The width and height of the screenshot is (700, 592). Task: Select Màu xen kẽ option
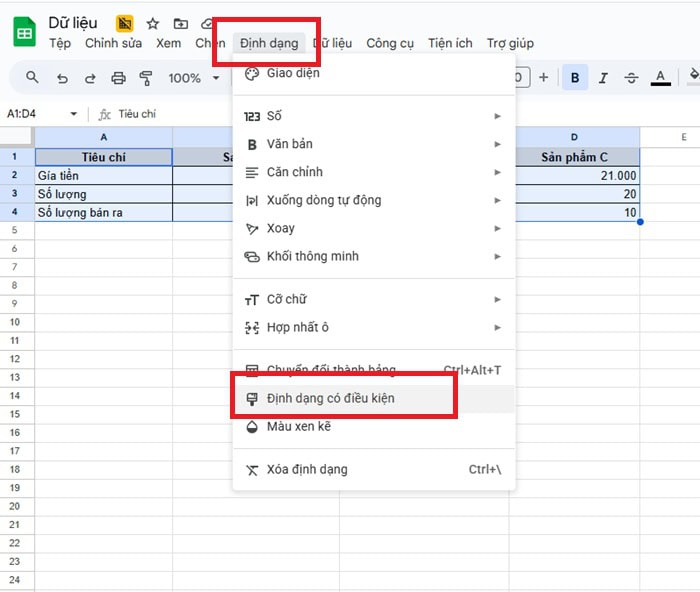pyautogui.click(x=374, y=426)
